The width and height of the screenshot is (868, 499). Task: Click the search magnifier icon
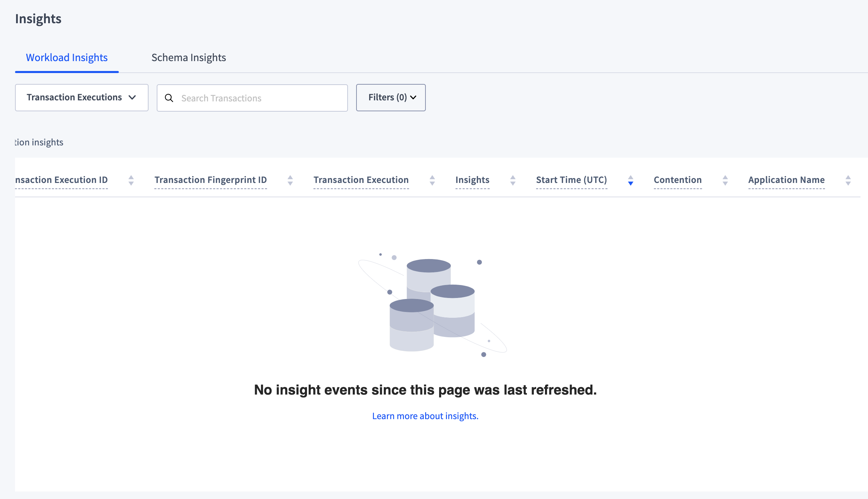[x=169, y=98]
